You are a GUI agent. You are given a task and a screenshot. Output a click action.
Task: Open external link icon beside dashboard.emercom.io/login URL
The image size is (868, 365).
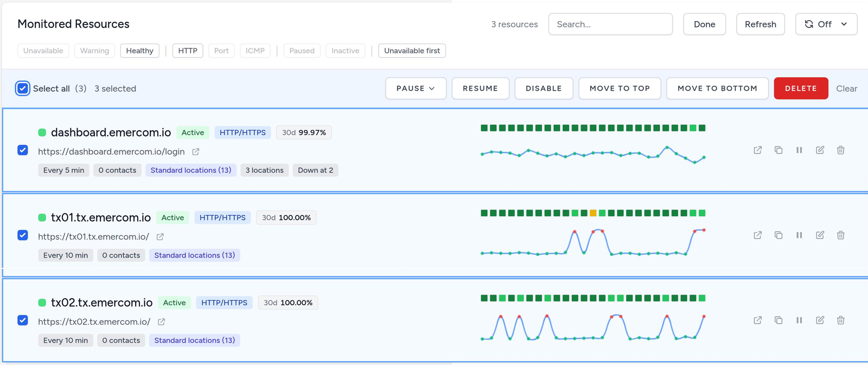pos(196,152)
